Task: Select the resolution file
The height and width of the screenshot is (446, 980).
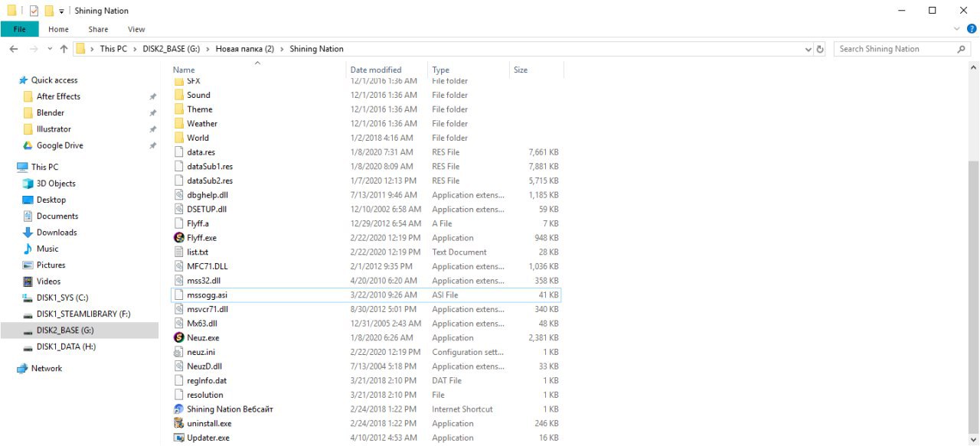Action: (366, 395)
